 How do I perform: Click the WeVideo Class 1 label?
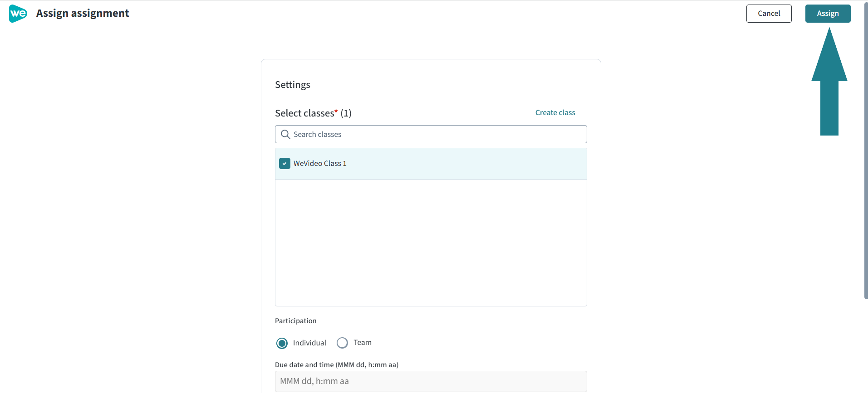coord(320,164)
